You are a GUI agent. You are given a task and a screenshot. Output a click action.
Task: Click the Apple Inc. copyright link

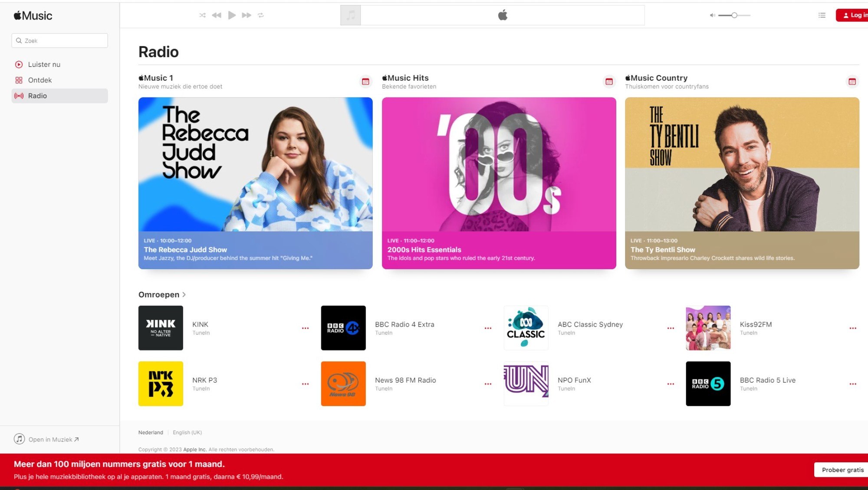(x=194, y=450)
